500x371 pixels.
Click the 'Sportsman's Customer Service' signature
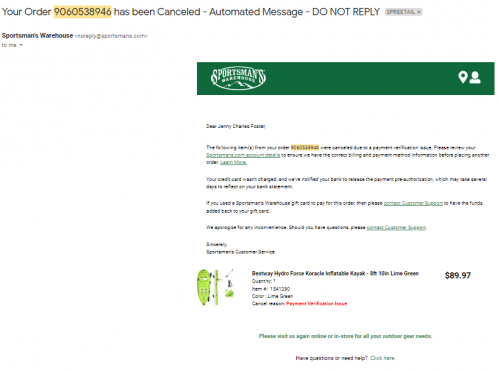click(240, 252)
